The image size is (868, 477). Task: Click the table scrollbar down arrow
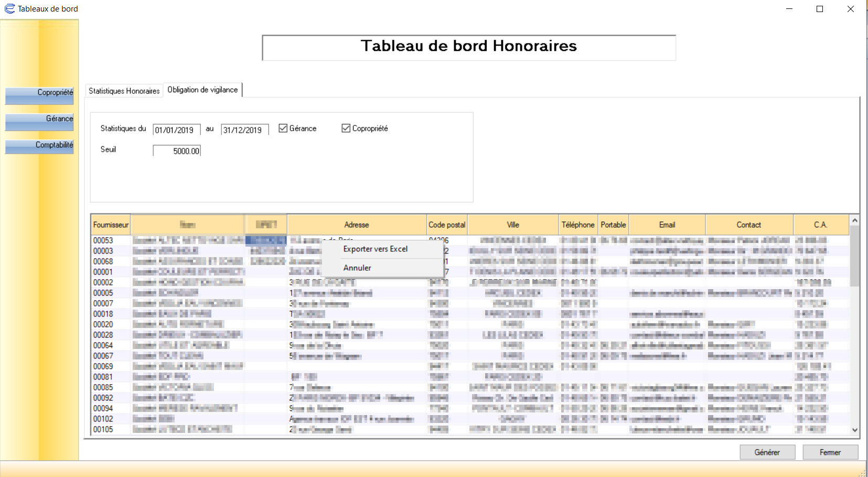click(x=854, y=430)
